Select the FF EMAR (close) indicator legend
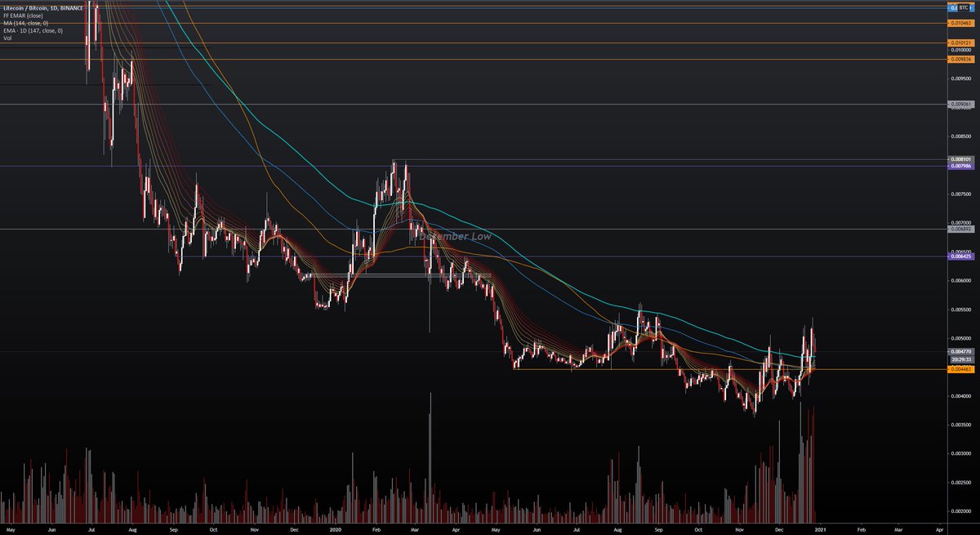The image size is (980, 535). (x=24, y=16)
